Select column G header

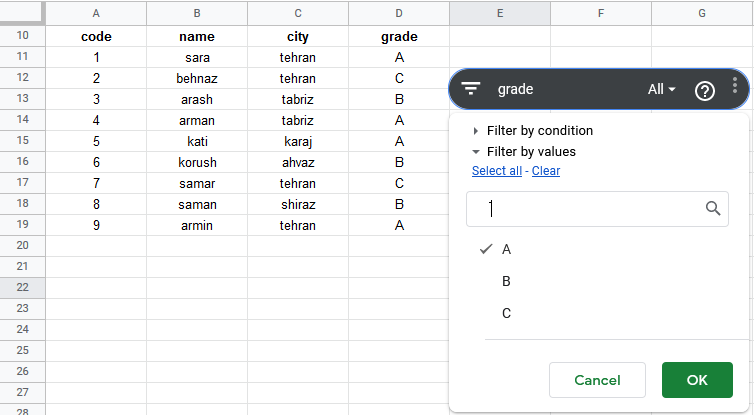(702, 13)
